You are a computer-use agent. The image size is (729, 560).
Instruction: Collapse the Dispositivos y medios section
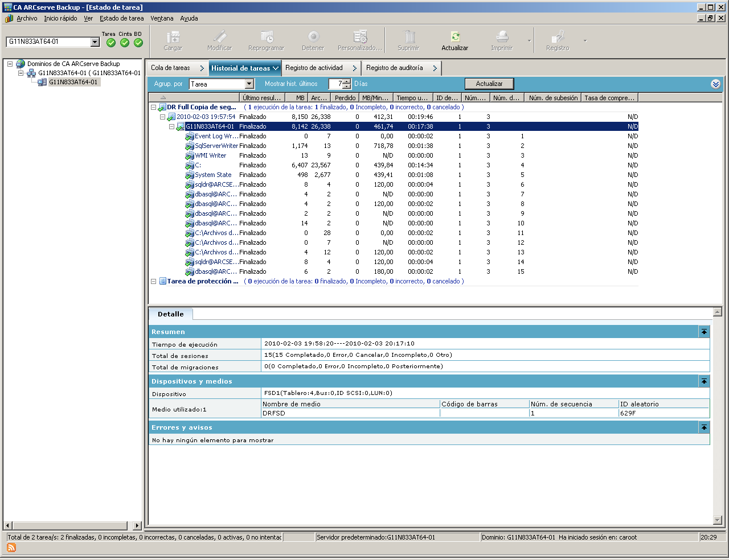click(x=705, y=381)
